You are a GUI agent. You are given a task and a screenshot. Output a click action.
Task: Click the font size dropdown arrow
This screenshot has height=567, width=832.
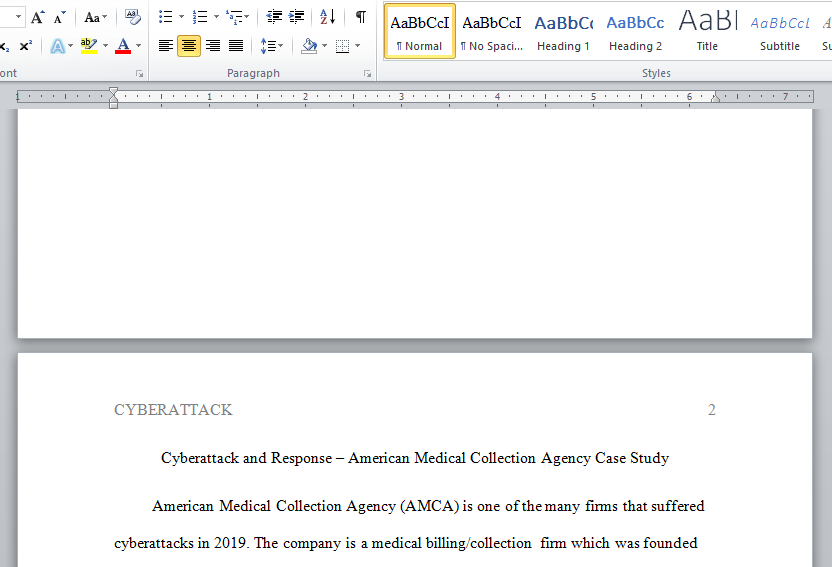click(x=19, y=18)
